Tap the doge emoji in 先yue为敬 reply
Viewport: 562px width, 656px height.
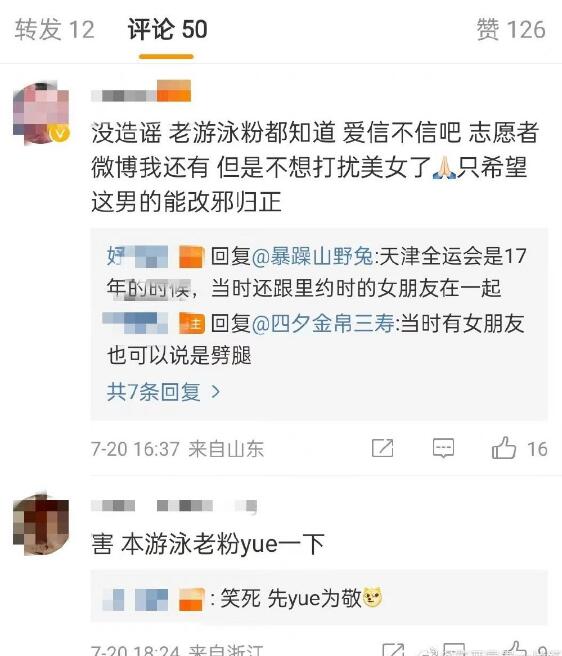[x=372, y=597]
